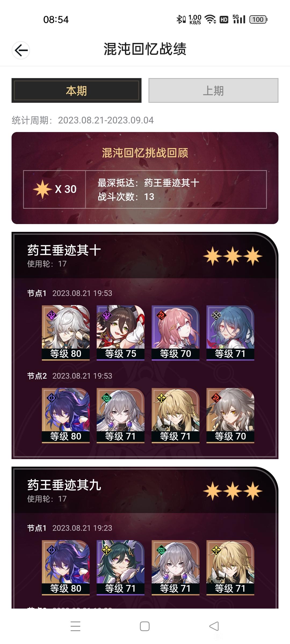The width and height of the screenshot is (290, 644).
Task: Select gray-haired level 70 character portrait
Action: tap(230, 415)
